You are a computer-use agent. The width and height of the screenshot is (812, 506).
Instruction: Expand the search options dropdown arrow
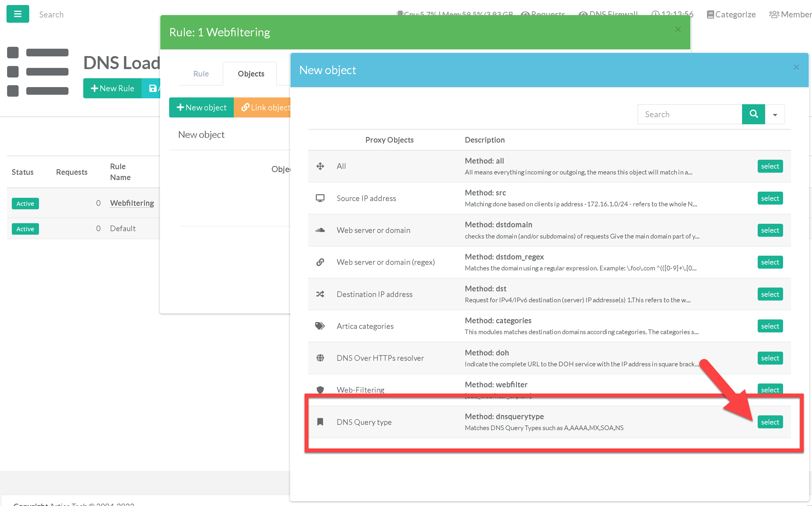click(x=775, y=115)
